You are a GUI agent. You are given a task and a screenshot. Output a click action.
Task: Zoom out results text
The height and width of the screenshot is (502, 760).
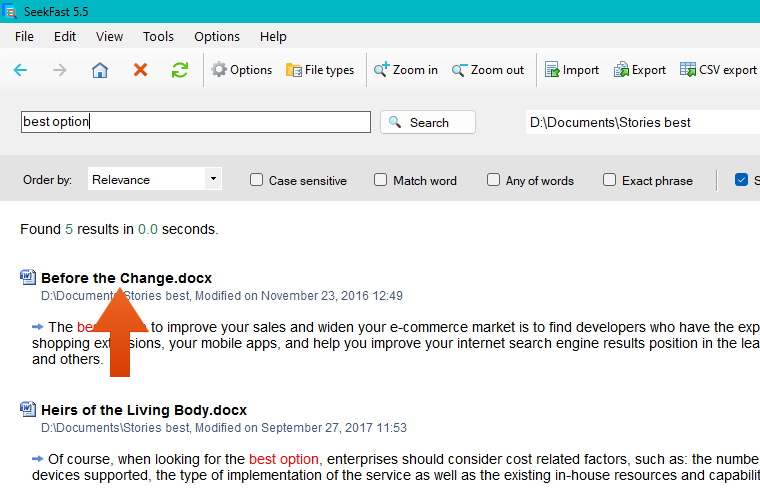(488, 70)
